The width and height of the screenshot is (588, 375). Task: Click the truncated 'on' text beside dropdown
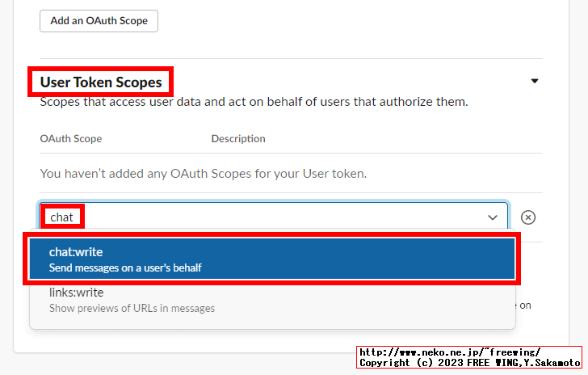pyautogui.click(x=525, y=305)
